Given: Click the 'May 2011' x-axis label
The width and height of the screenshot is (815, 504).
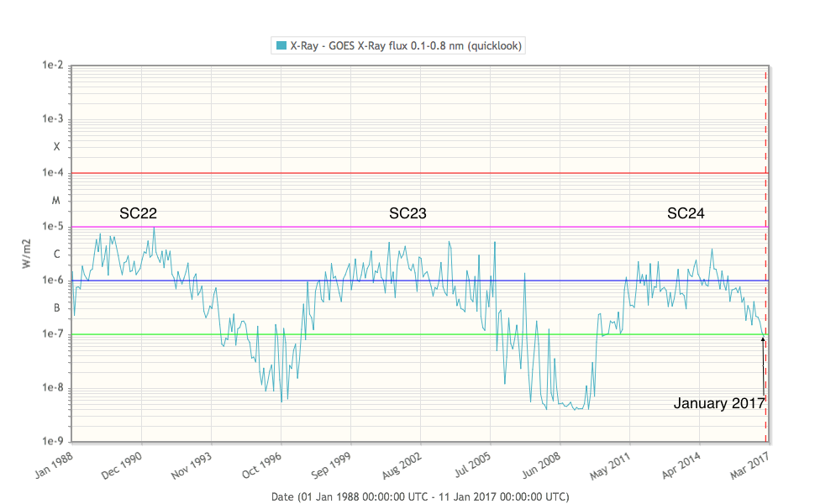Looking at the screenshot, I should click(610, 465).
